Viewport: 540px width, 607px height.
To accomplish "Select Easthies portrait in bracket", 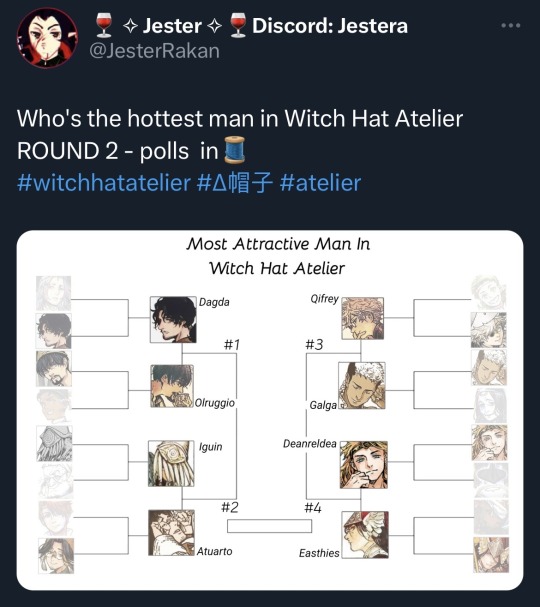I will pos(365,535).
